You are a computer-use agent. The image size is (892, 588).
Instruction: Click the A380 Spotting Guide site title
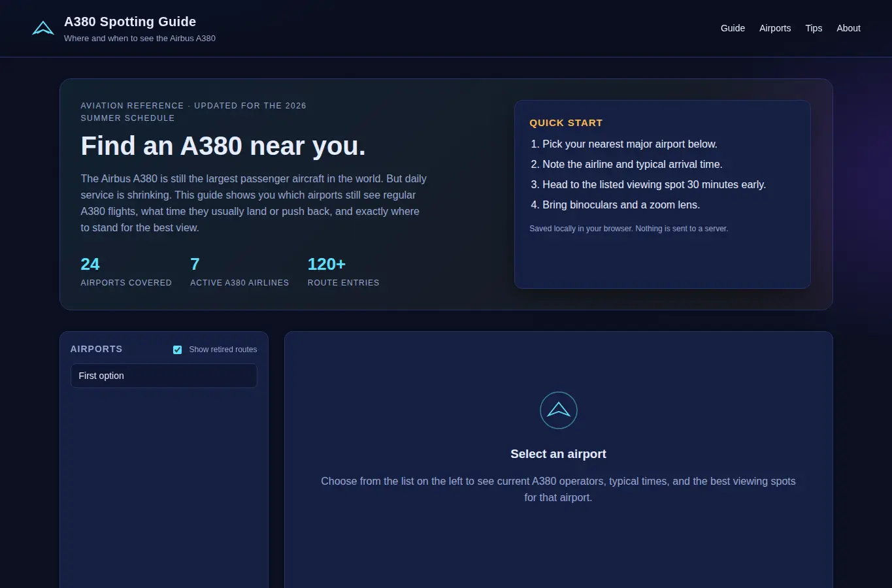pos(130,22)
